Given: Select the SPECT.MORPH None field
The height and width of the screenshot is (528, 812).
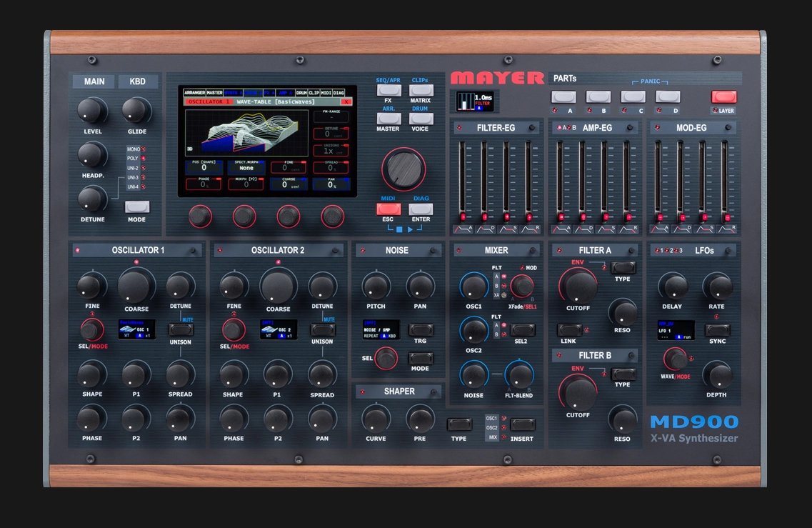Looking at the screenshot, I should pos(246,166).
